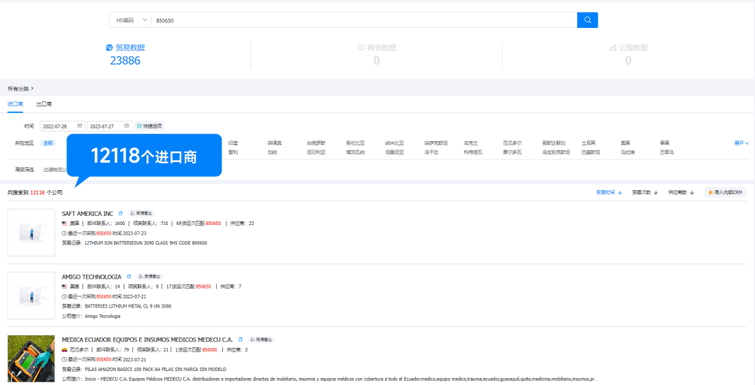The height and width of the screenshot is (385, 755).
Task: Expand the country list with 展开 chevron
Action: [x=741, y=143]
